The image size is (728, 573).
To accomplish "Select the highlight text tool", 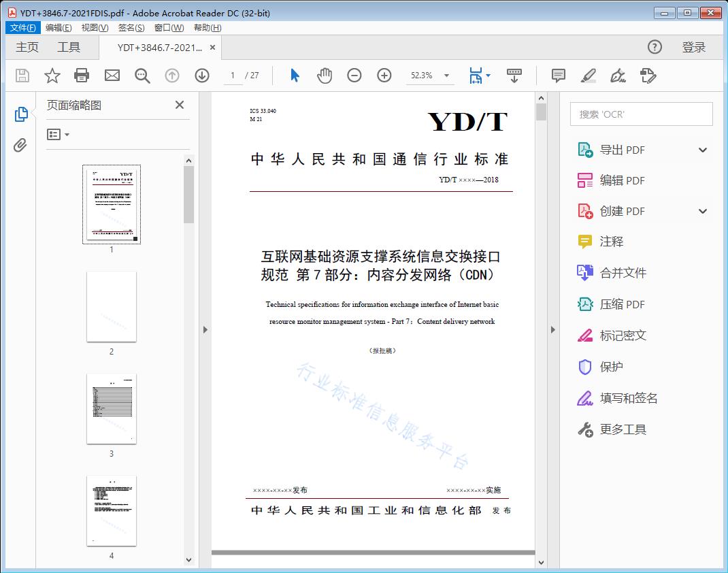I will tap(588, 76).
